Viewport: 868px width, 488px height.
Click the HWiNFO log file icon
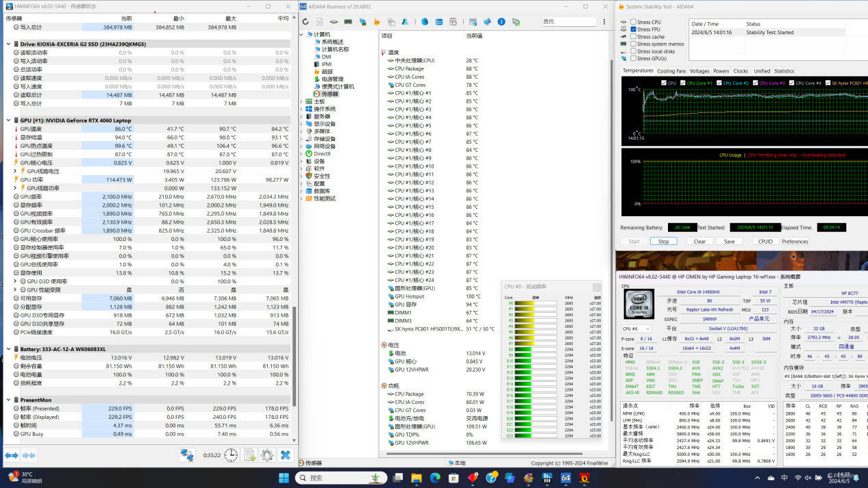pos(249,455)
